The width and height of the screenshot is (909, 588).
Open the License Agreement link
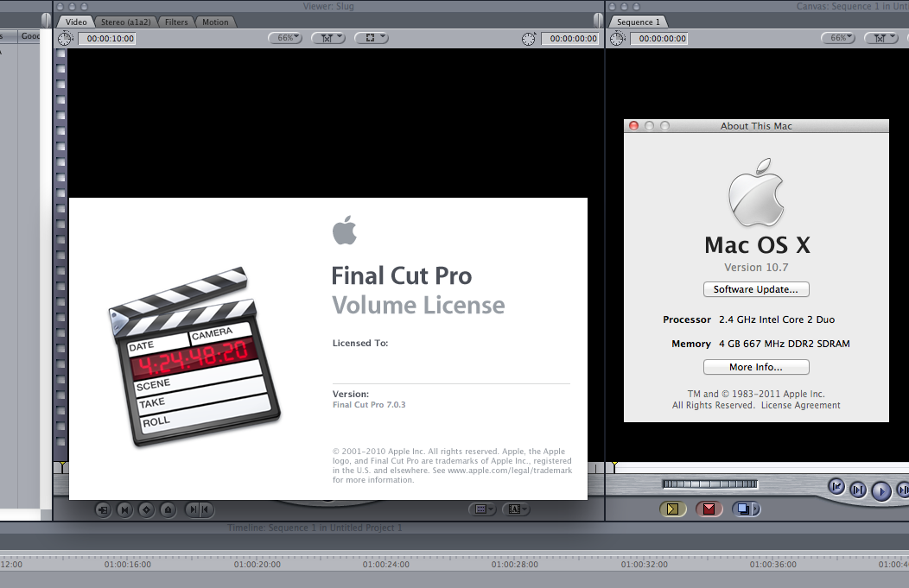[x=801, y=406]
